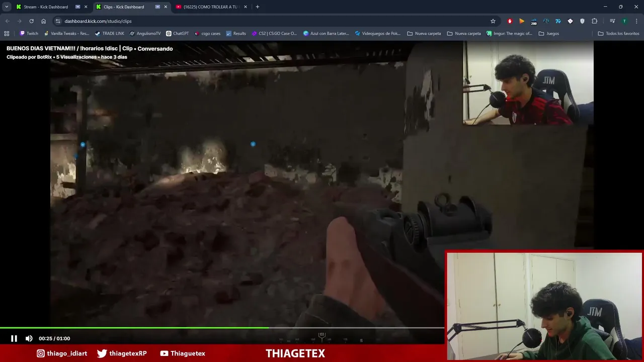The height and width of the screenshot is (362, 644).
Task: Open the Azul con Barra Later bookmark
Action: pyautogui.click(x=326, y=34)
